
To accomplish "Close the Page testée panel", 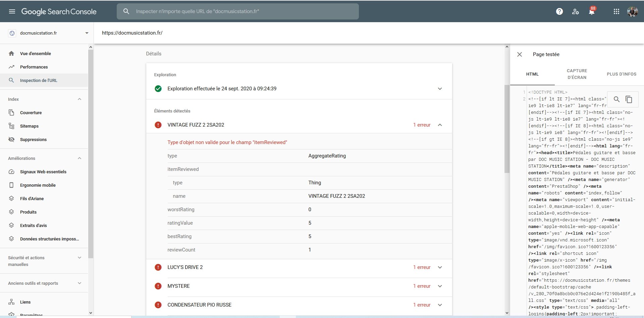I will [x=520, y=54].
